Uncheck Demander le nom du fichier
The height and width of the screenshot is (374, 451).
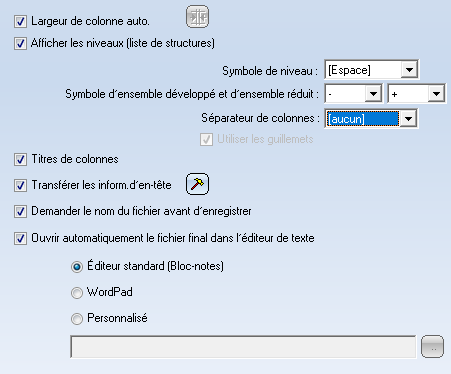point(20,211)
